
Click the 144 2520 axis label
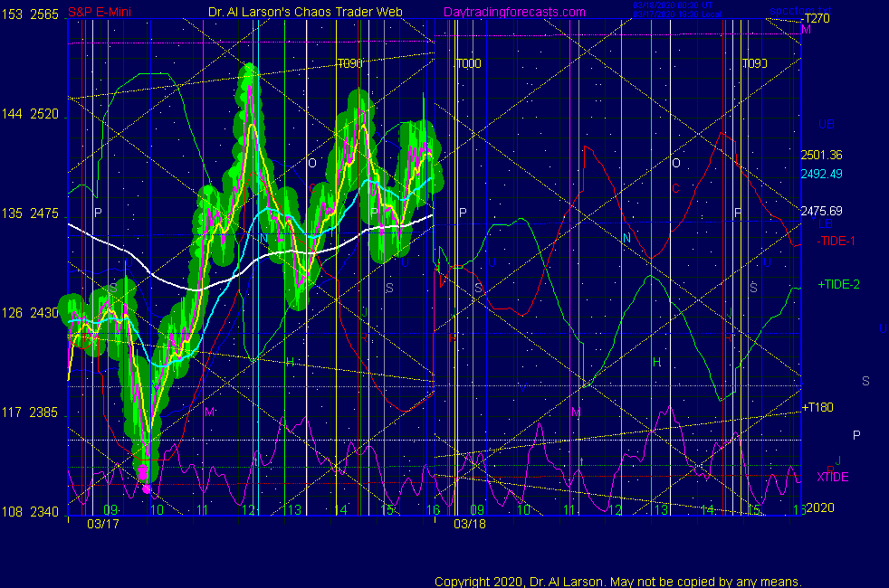pyautogui.click(x=30, y=114)
